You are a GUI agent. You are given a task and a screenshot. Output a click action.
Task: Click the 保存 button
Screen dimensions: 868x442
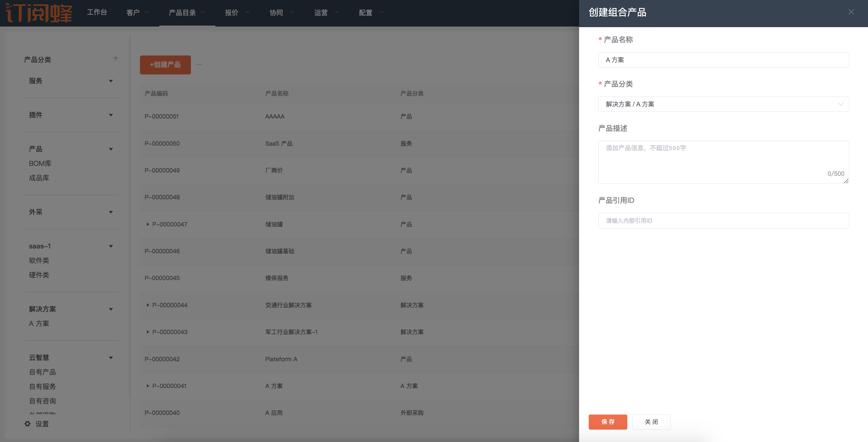pyautogui.click(x=607, y=422)
